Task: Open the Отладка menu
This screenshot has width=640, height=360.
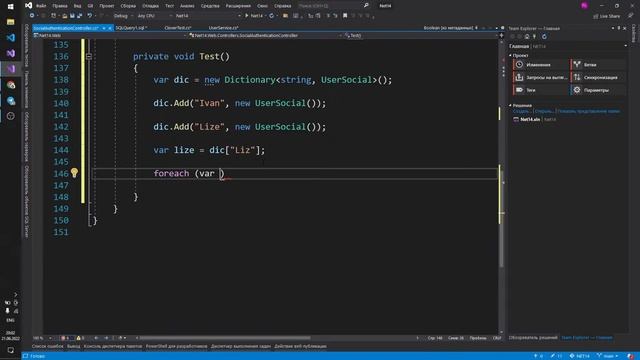Action: (150, 6)
